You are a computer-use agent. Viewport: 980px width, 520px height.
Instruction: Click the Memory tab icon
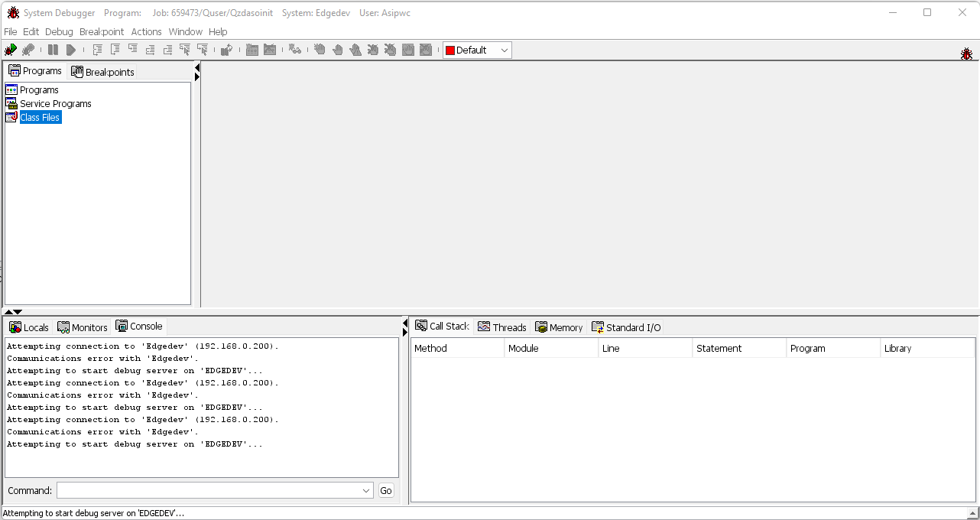tap(541, 327)
